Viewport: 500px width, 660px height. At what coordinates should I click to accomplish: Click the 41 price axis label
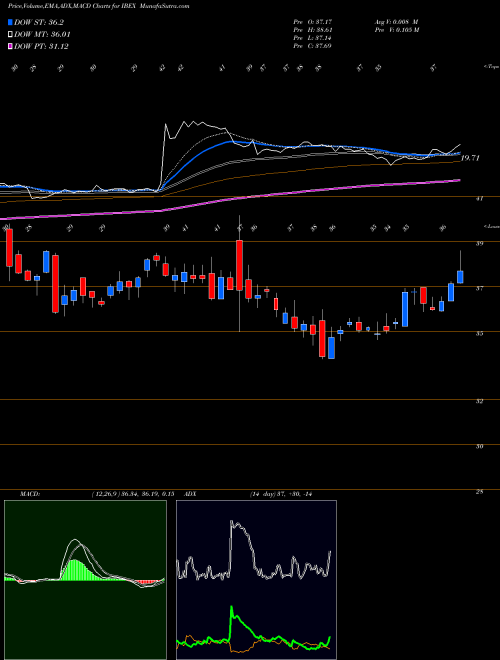point(479,198)
